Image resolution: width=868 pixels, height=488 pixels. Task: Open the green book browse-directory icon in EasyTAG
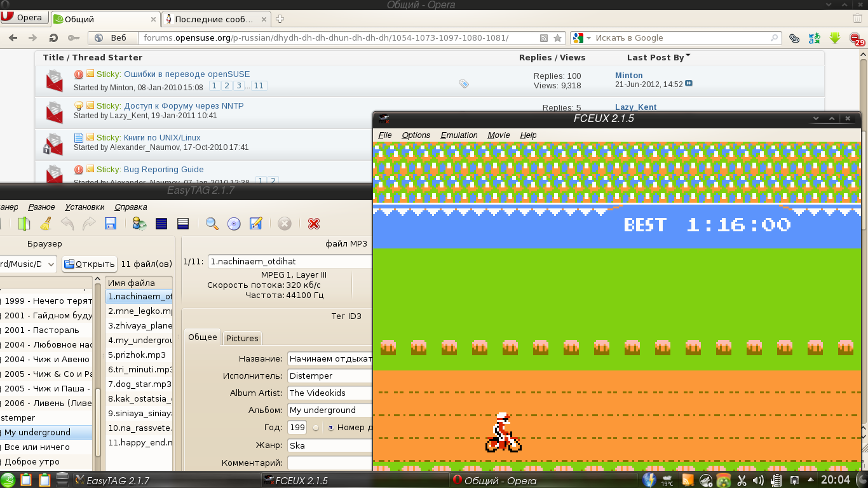click(x=24, y=224)
